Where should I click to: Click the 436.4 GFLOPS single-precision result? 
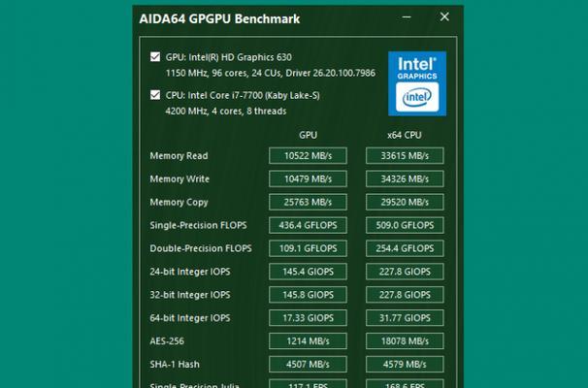[308, 225]
